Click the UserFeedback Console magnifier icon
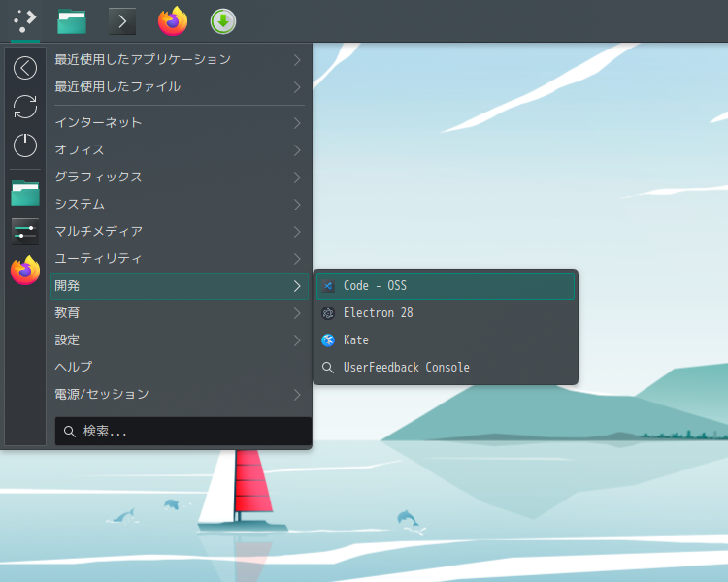This screenshot has width=728, height=582. tap(328, 368)
